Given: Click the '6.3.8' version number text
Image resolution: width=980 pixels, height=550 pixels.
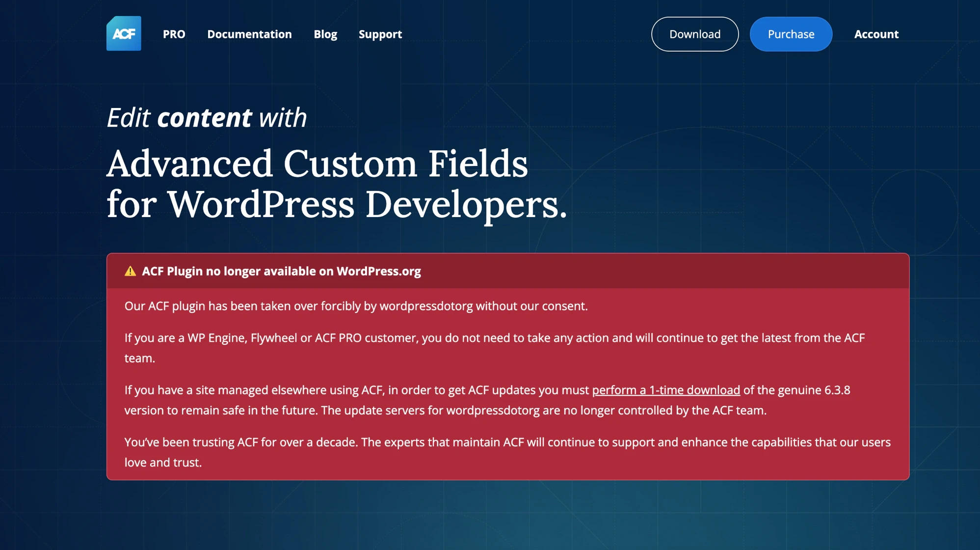Looking at the screenshot, I should coord(837,390).
